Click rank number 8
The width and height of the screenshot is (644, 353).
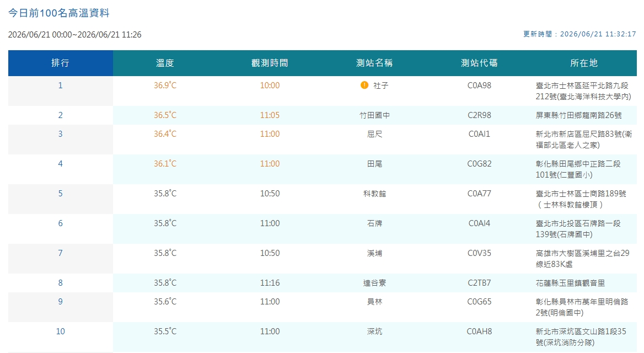click(x=61, y=283)
